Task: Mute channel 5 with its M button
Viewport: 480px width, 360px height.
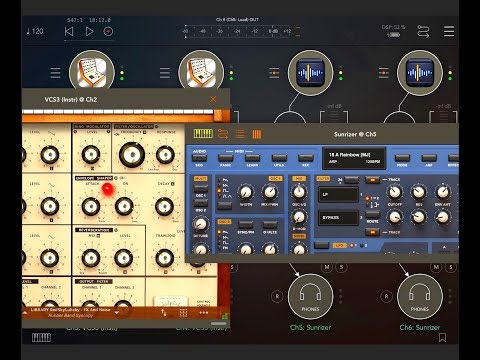Action: pos(327,267)
